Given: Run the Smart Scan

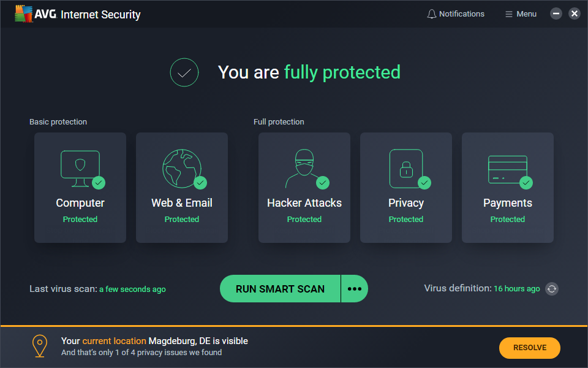Looking at the screenshot, I should tap(280, 289).
